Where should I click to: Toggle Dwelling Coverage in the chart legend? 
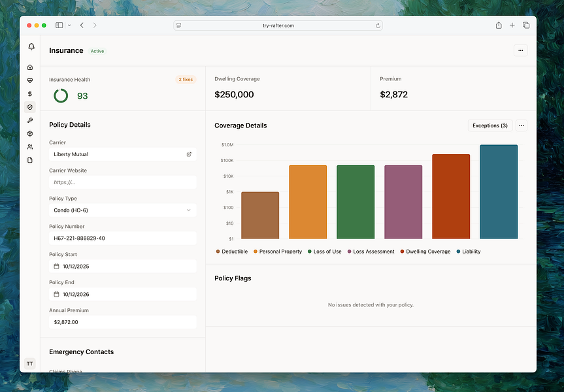point(425,252)
